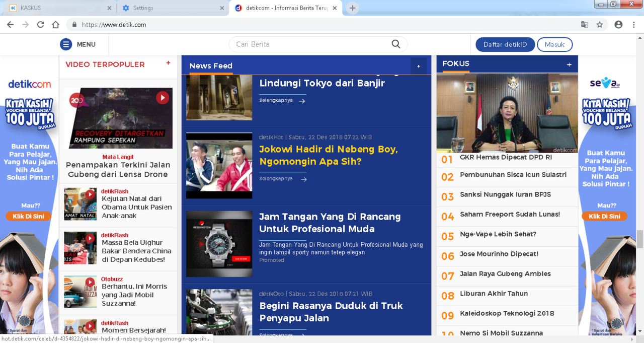The height and width of the screenshot is (343, 644).
Task: Click Penampakan Terkini Jalan Gubeng title
Action: pyautogui.click(x=118, y=170)
